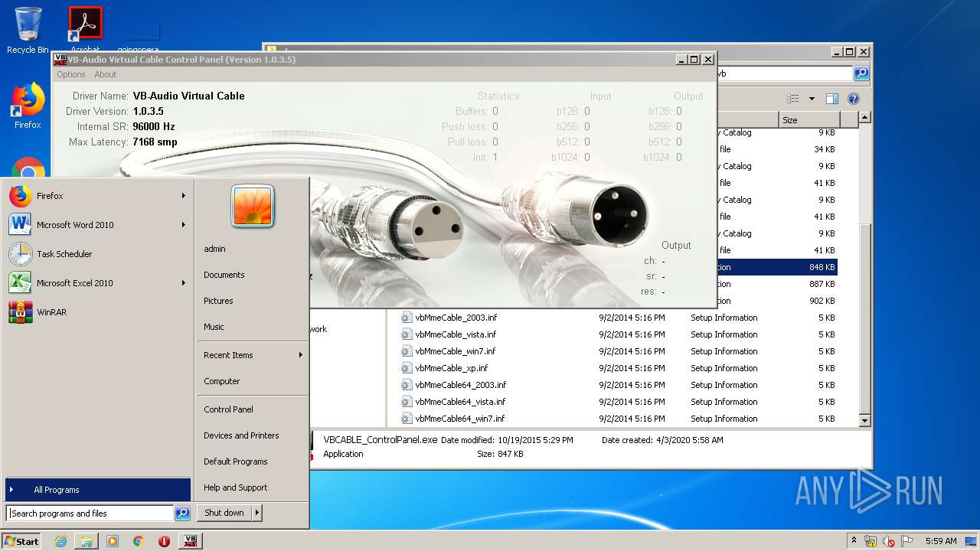Click the network tray icon
Screen dimensions: 980x551
871,541
